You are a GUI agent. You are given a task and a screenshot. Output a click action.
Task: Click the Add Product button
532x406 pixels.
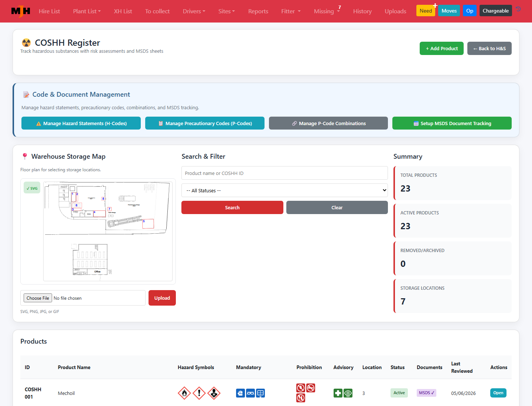[441, 48]
